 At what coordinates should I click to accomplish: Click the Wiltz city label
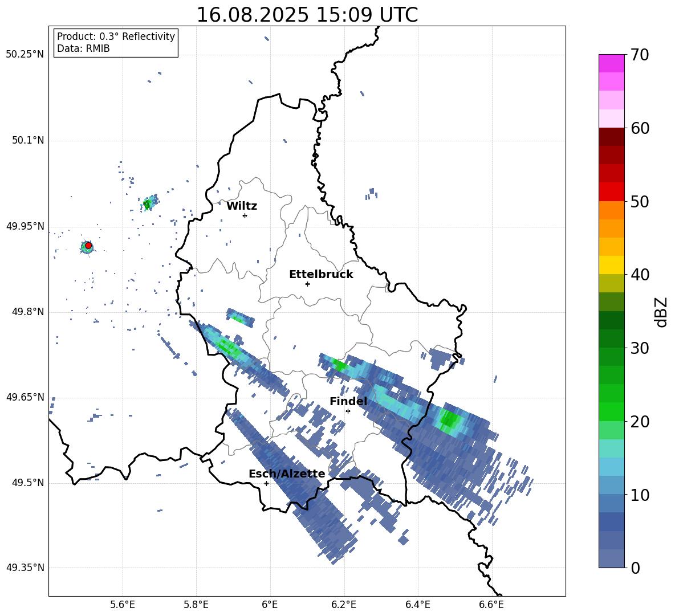[242, 206]
